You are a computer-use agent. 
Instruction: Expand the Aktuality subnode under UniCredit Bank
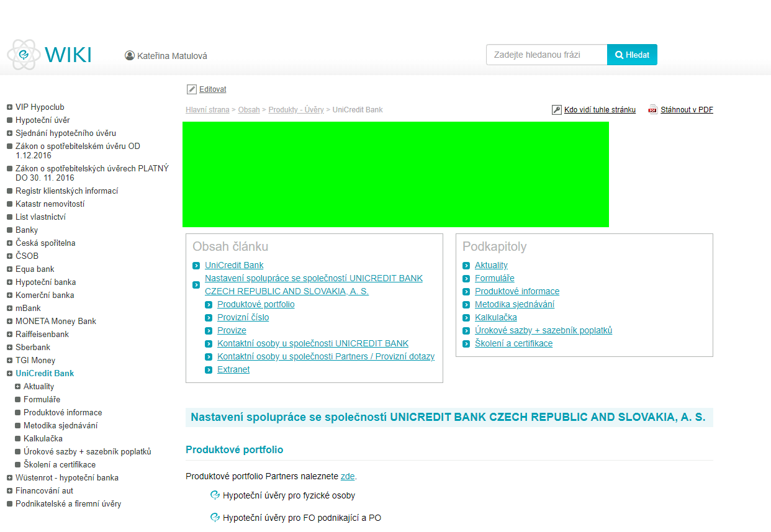coord(17,387)
